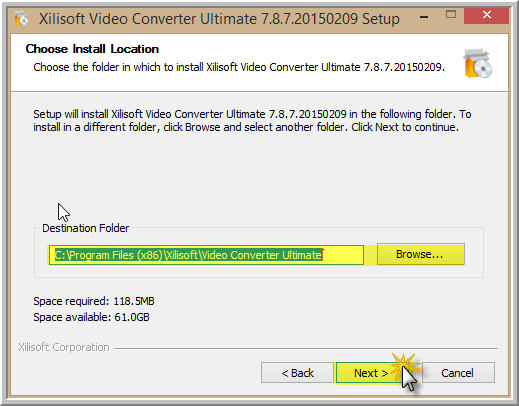Click the "Destination Folder" group label
The height and width of the screenshot is (406, 519).
(x=85, y=228)
